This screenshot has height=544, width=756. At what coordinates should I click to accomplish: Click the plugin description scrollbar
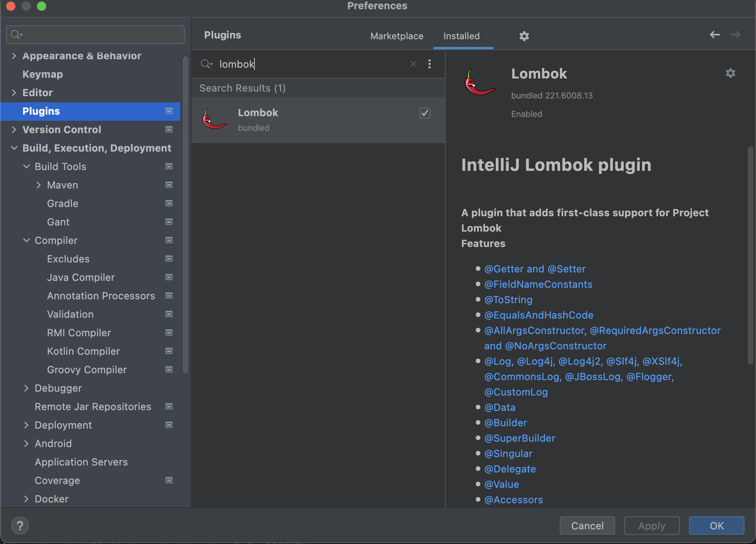coord(750,255)
